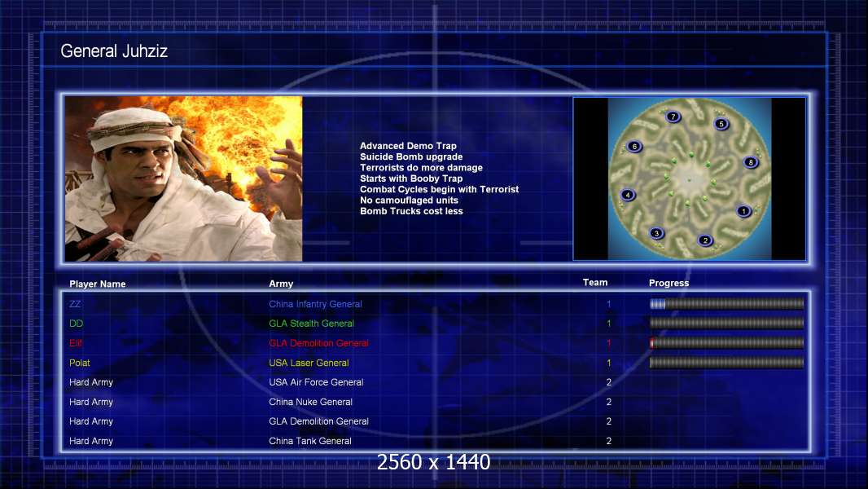Click the white 'GLA Demolition General' entry
Screen dimensions: 868x489
click(319, 421)
